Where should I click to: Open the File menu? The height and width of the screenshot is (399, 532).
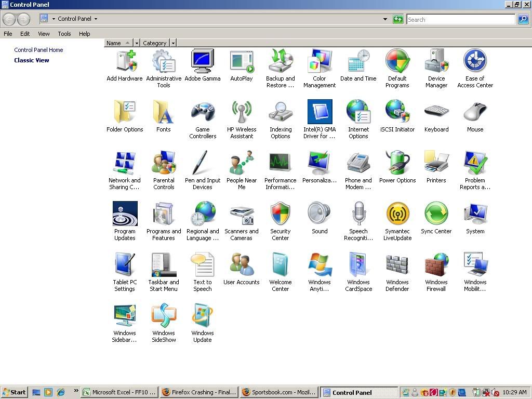pos(8,34)
